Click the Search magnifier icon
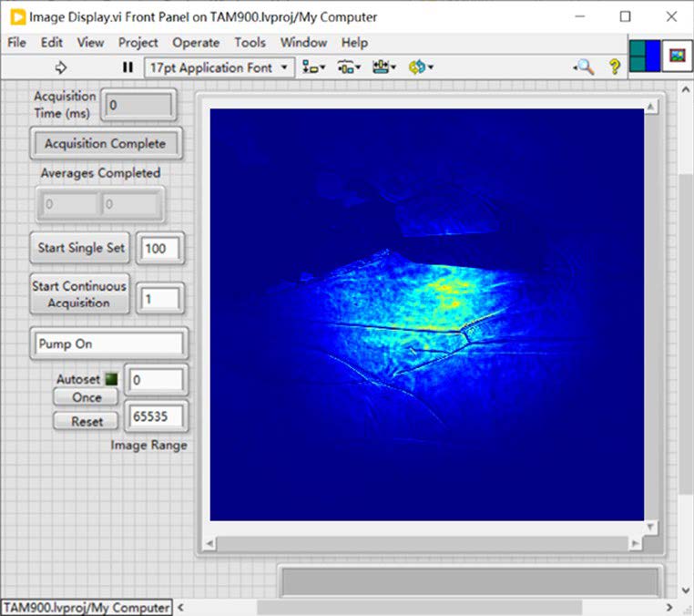 tap(584, 67)
